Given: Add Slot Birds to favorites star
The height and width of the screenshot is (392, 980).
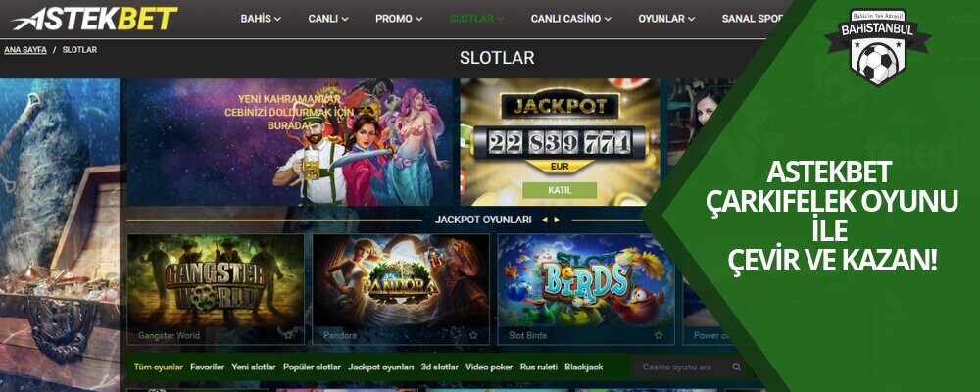Looking at the screenshot, I should tap(659, 335).
